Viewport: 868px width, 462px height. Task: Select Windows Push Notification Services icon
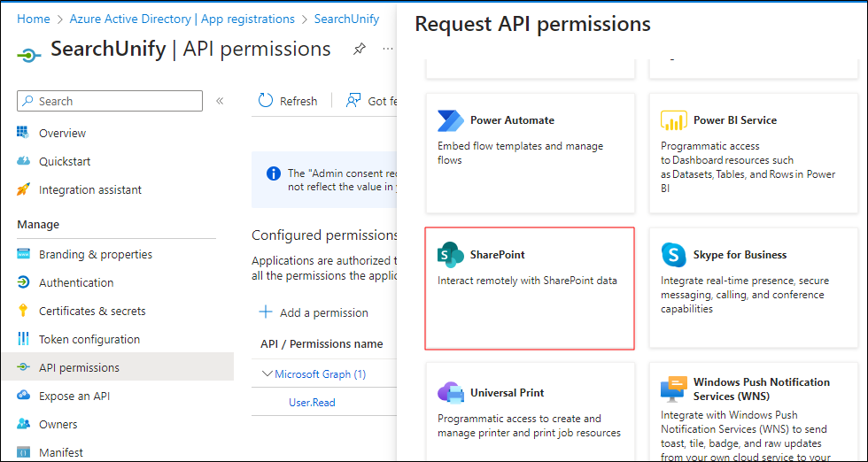(x=674, y=389)
